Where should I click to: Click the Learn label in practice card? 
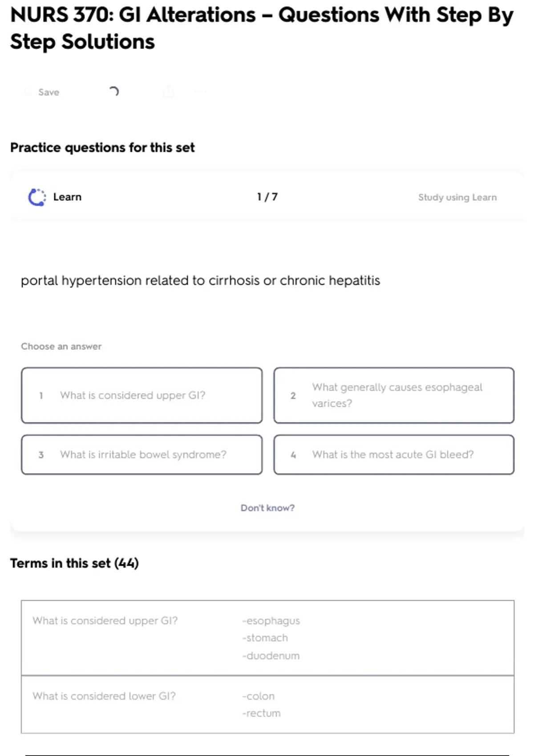coord(67,197)
